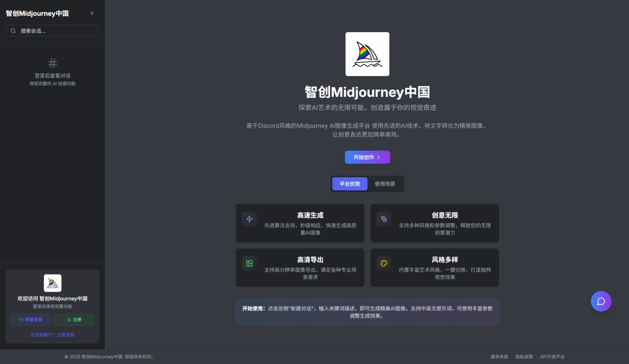Click the palette icon on 风格多样 card
Image resolution: width=629 pixels, height=364 pixels.
tap(384, 263)
